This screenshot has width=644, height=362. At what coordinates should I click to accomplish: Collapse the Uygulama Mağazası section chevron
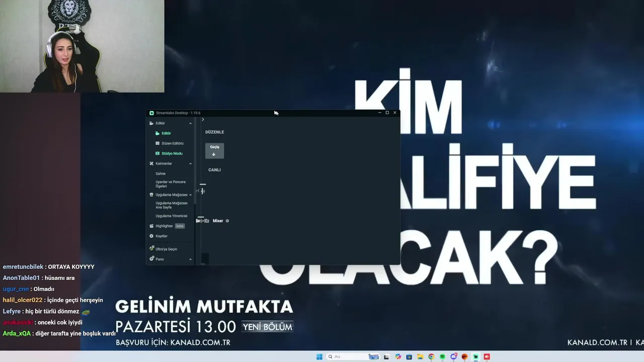[190, 195]
